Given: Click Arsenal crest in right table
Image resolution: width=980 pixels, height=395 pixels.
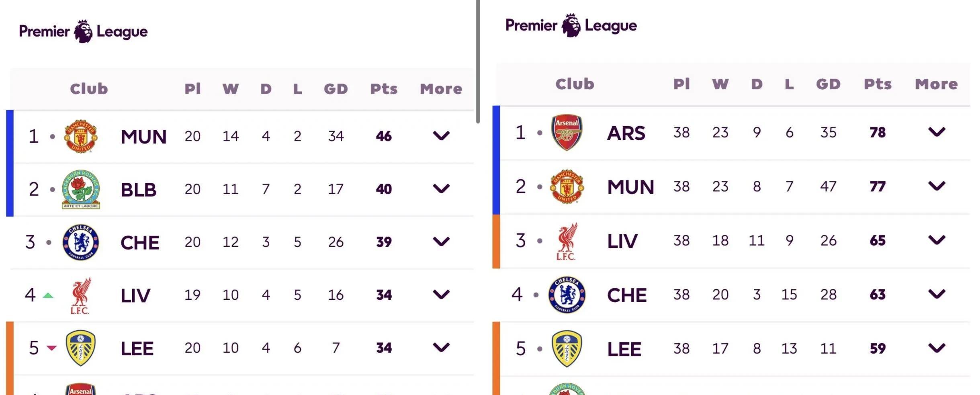Looking at the screenshot, I should click(567, 133).
